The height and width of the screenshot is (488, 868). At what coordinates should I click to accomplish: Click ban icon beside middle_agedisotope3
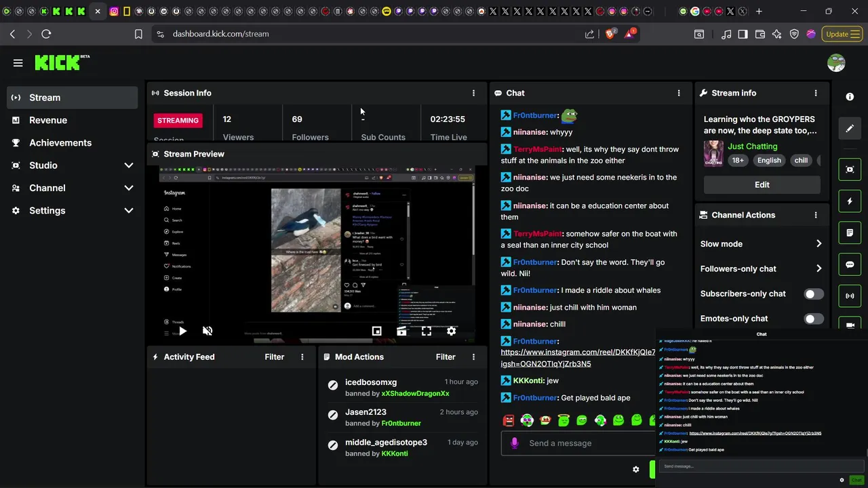click(333, 445)
